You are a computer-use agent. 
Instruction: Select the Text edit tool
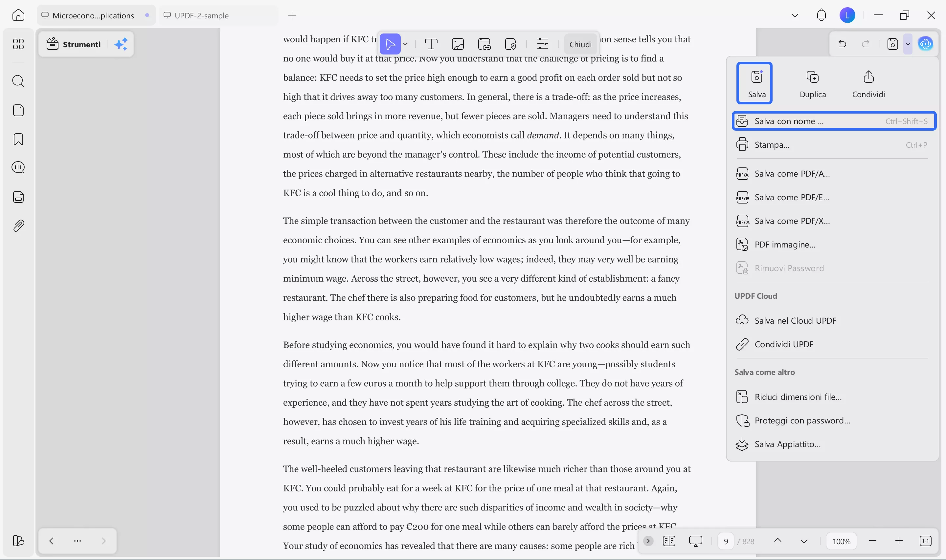(431, 44)
